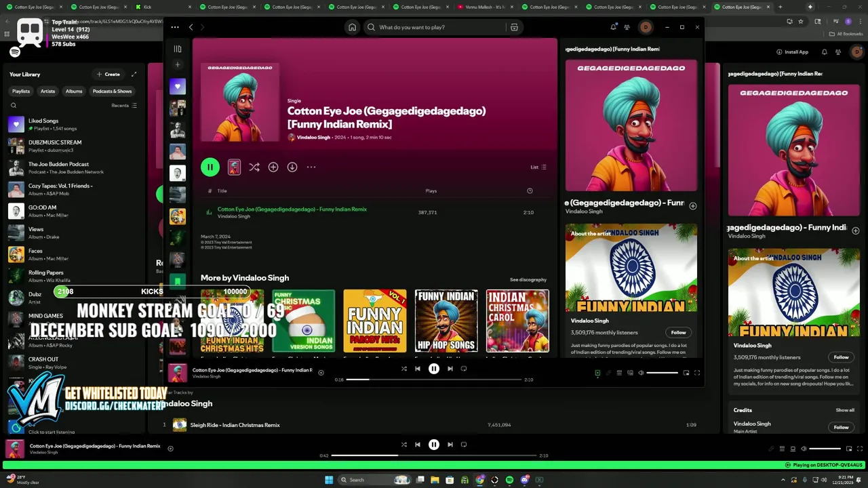Add song via plus in front Now Playing panel

[x=692, y=206]
